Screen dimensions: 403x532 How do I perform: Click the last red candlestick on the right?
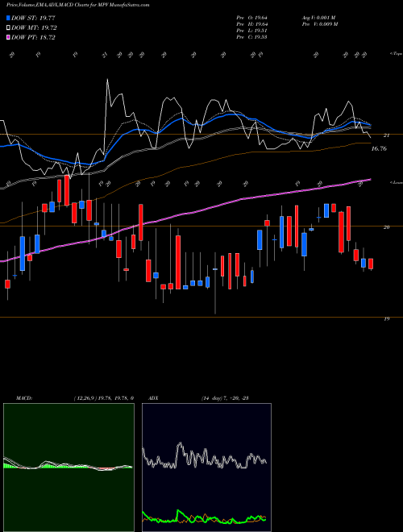[x=371, y=264]
